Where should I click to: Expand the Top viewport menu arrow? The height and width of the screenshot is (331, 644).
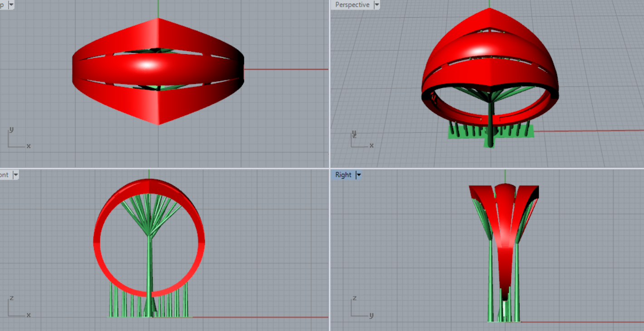tap(11, 5)
